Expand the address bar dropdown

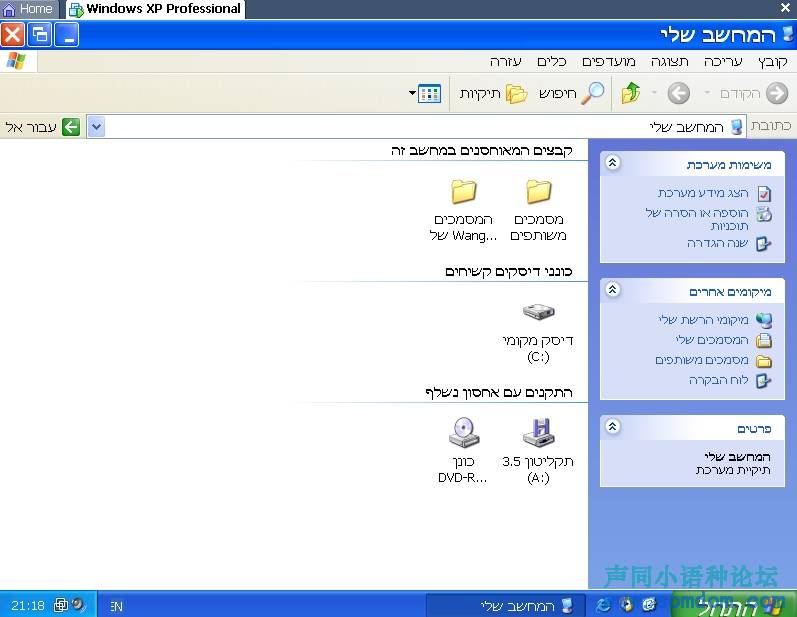(x=96, y=127)
